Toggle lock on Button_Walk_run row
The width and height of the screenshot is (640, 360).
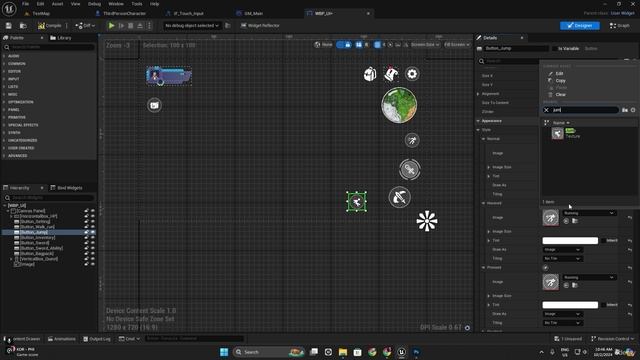click(87, 227)
